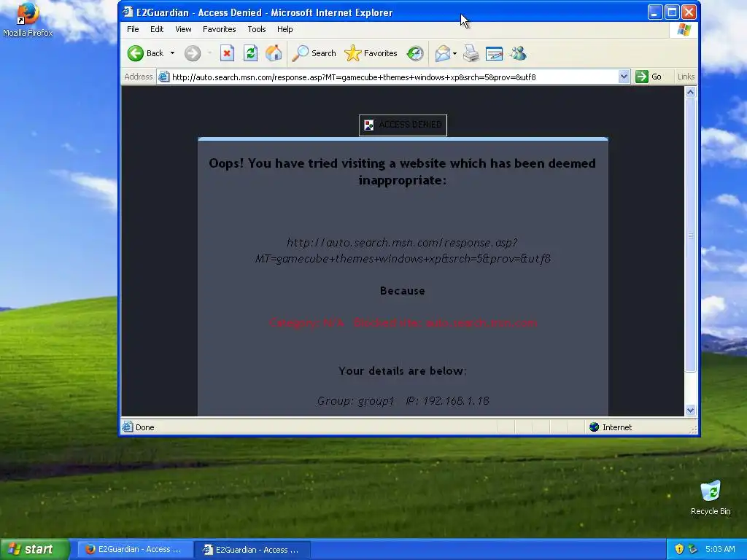The height and width of the screenshot is (560, 747).
Task: Open the File menu
Action: click(133, 29)
